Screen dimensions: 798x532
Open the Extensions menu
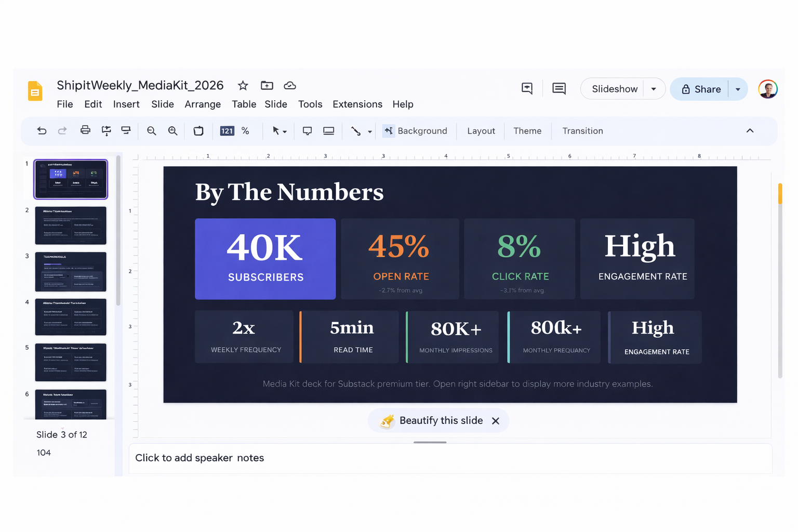coord(357,104)
